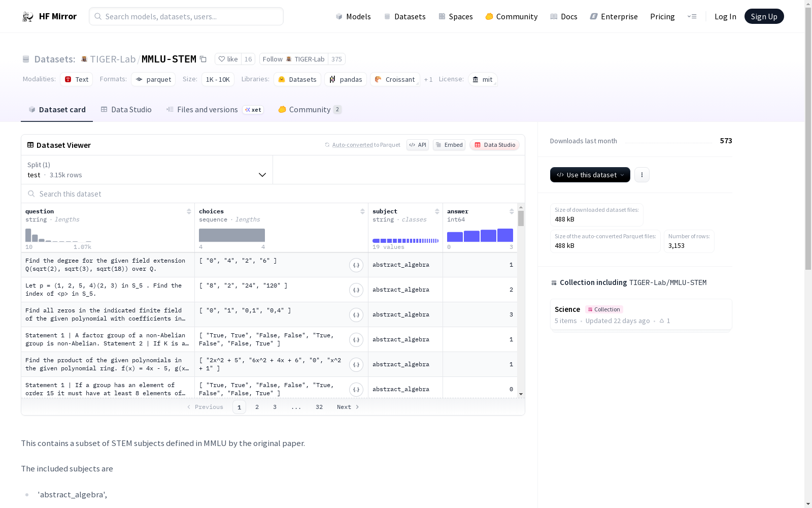The image size is (812, 508).
Task: Click the TIGER-Lab avatar icon beside Datasets
Action: point(84,59)
